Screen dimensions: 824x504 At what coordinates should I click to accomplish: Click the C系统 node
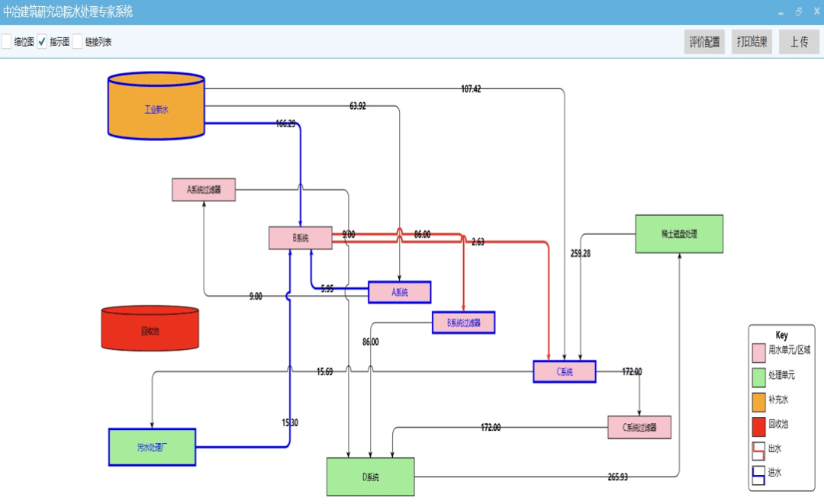click(565, 371)
